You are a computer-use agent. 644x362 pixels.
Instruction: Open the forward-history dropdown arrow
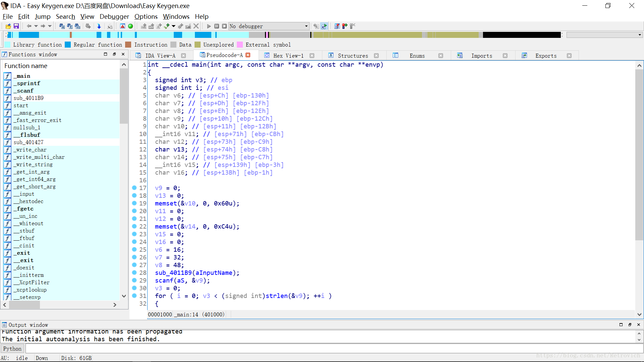coord(50,26)
